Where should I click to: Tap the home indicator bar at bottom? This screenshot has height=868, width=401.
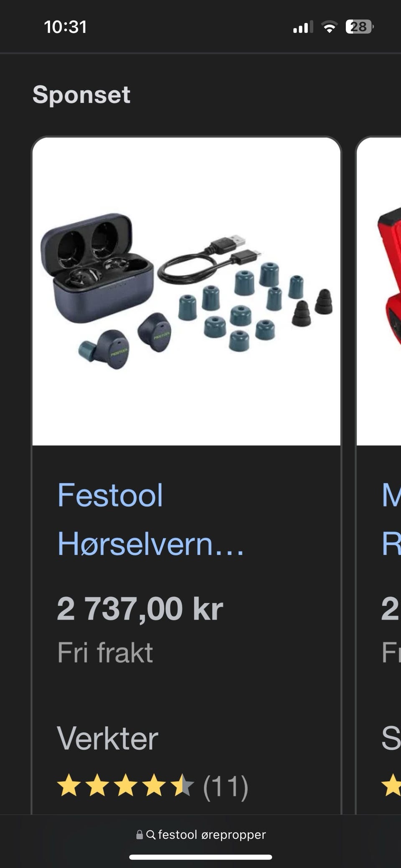pyautogui.click(x=200, y=858)
